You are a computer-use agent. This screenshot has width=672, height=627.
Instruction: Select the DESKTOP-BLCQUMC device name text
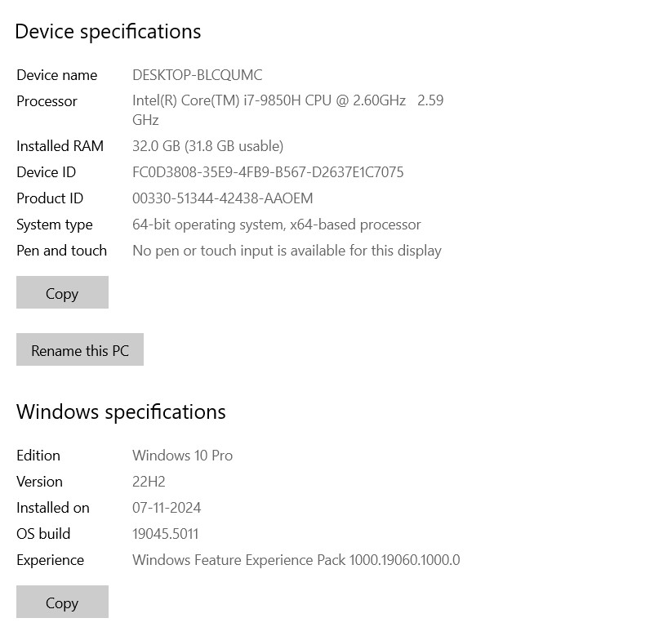click(x=197, y=75)
